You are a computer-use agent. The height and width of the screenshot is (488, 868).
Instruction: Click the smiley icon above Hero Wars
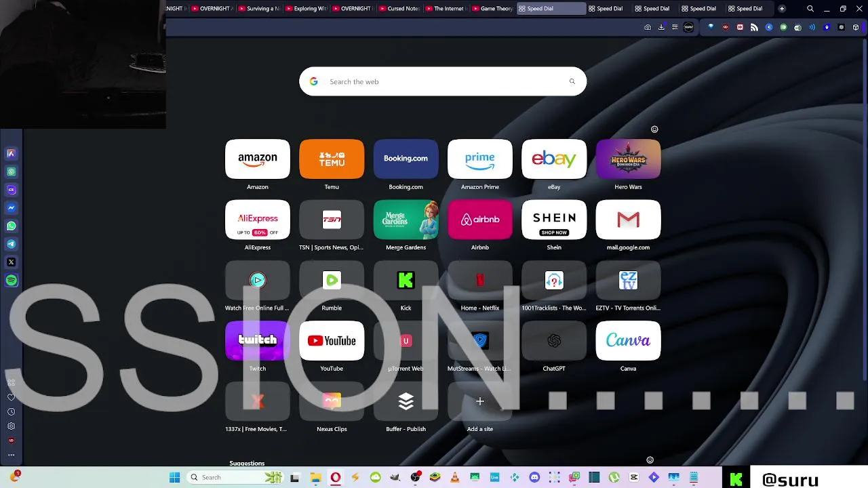[x=654, y=129]
